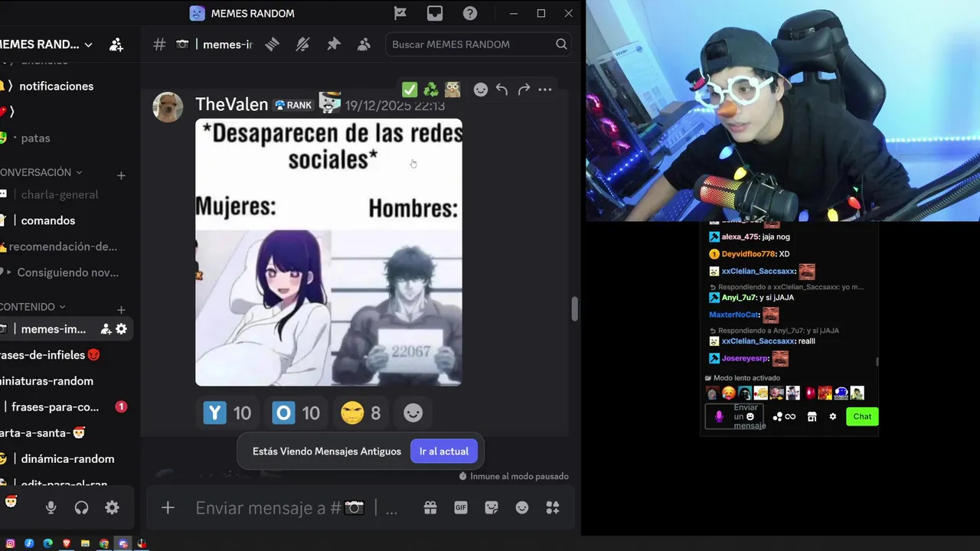Open the notificaciones channel
Screen dimensions: 980x551
(x=57, y=86)
